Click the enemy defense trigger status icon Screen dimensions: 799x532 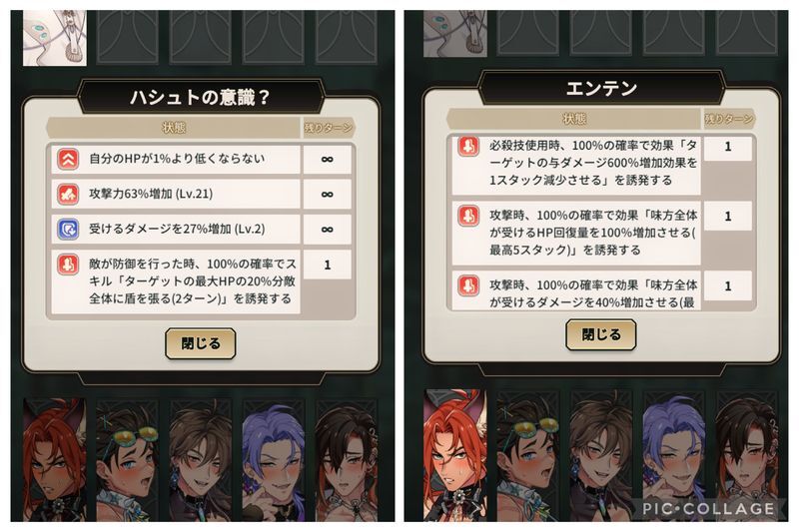point(68,265)
